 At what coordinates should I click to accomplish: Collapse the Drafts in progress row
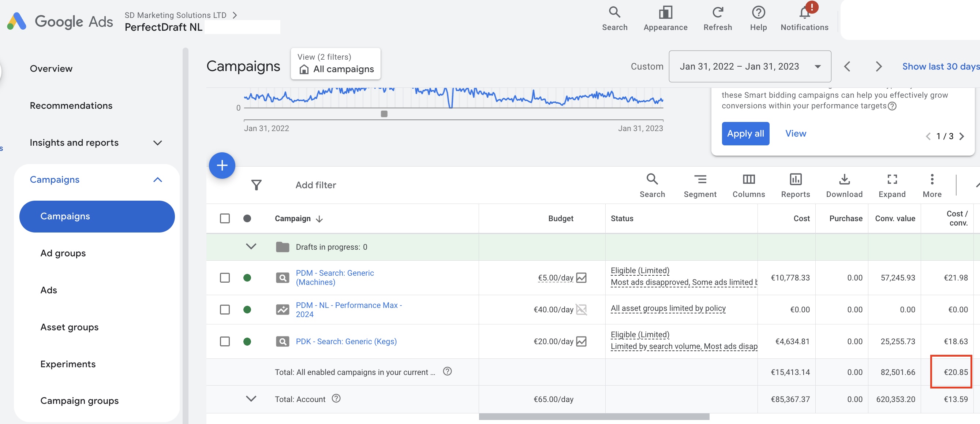coord(251,246)
